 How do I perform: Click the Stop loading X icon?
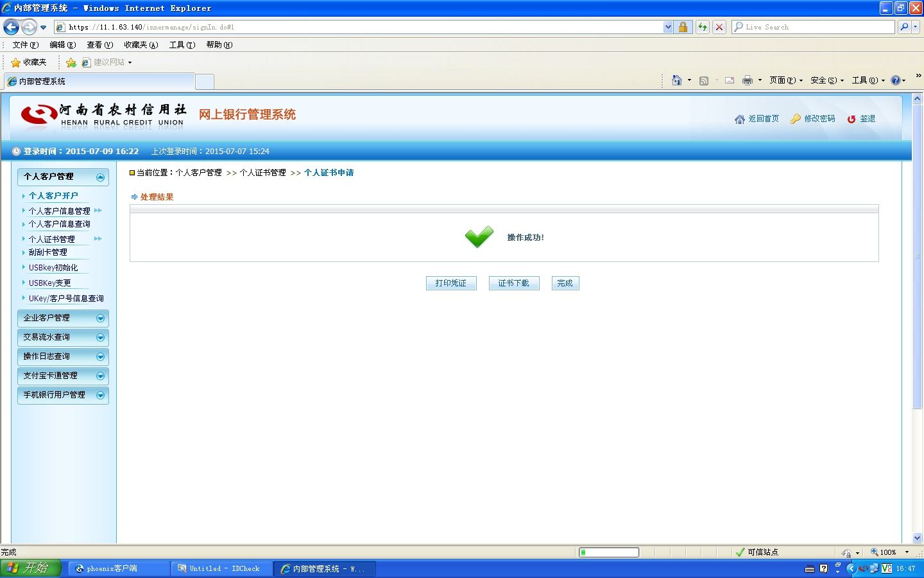click(719, 27)
